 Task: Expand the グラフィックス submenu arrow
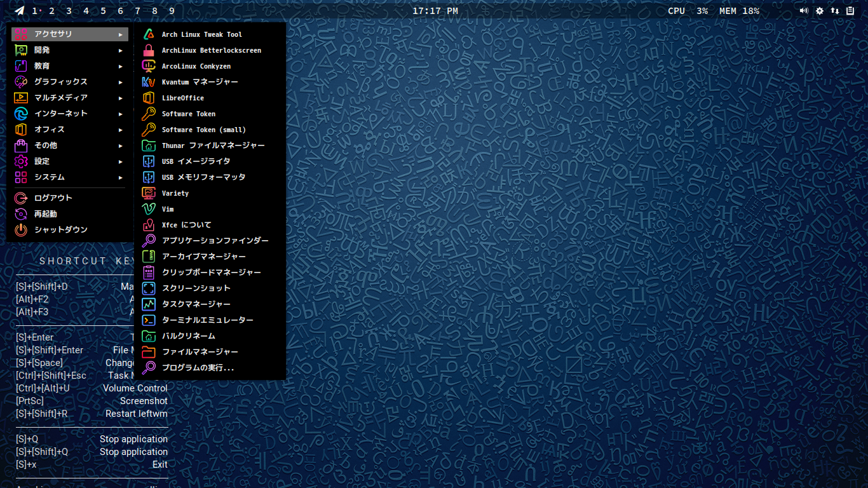click(121, 82)
